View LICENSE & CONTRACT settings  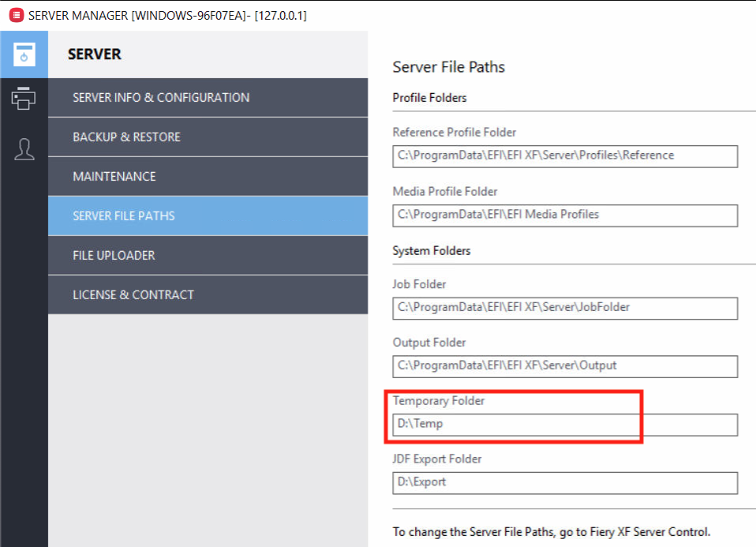click(x=134, y=294)
